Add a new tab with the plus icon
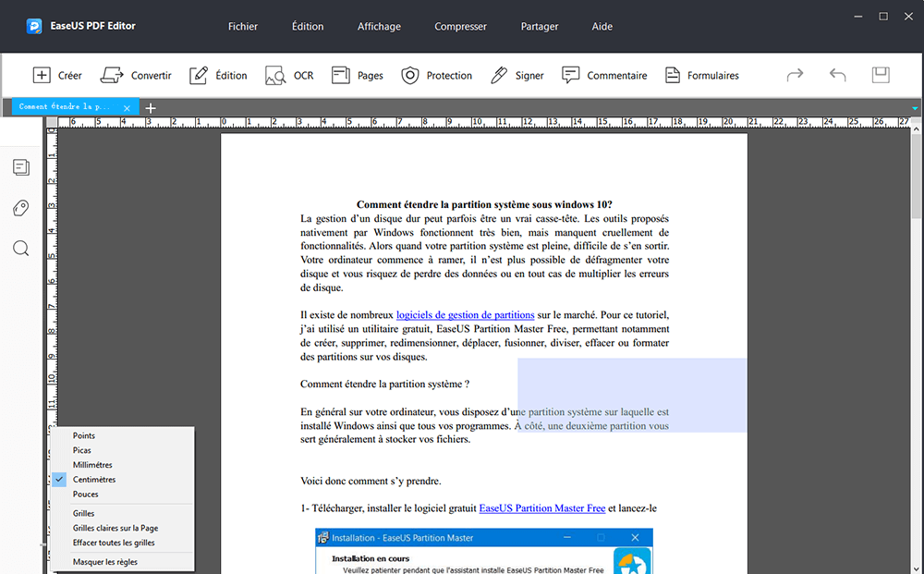The image size is (924, 574). [151, 108]
